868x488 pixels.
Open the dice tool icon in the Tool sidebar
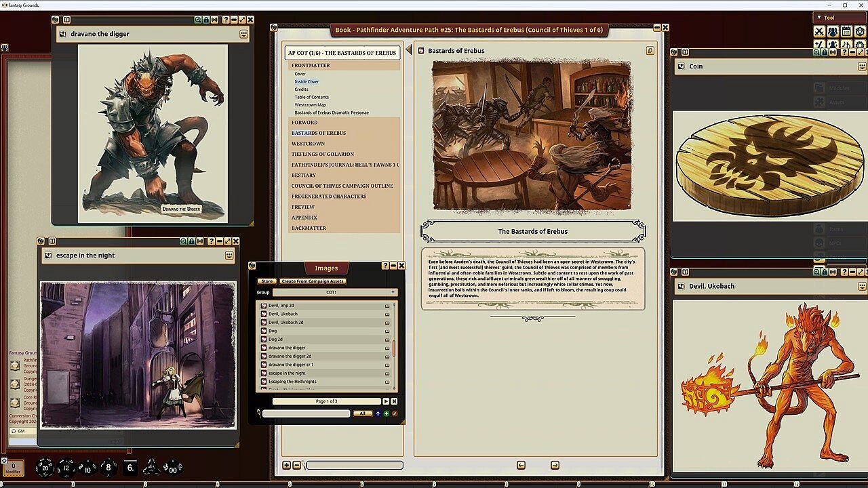tap(860, 31)
